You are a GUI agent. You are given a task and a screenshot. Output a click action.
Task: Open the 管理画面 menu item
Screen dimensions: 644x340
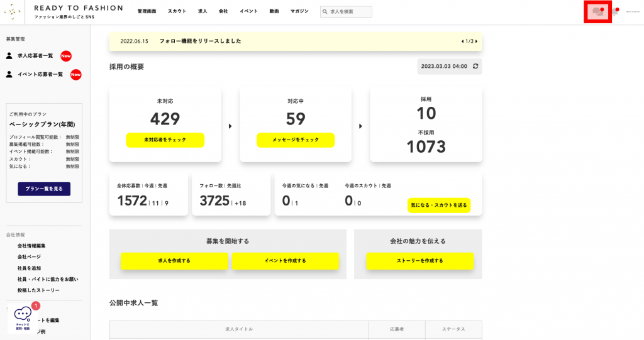[147, 12]
